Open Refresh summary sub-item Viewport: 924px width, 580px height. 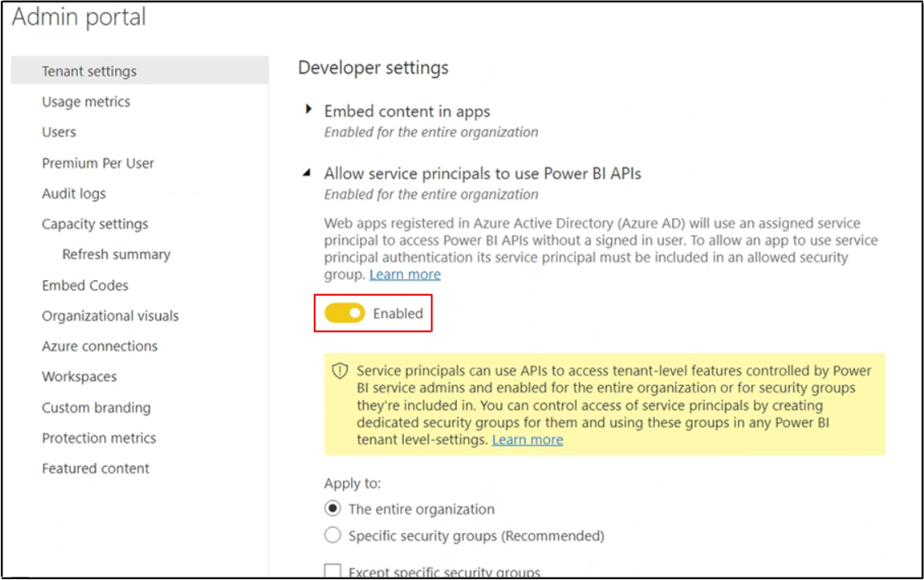pyautogui.click(x=116, y=254)
